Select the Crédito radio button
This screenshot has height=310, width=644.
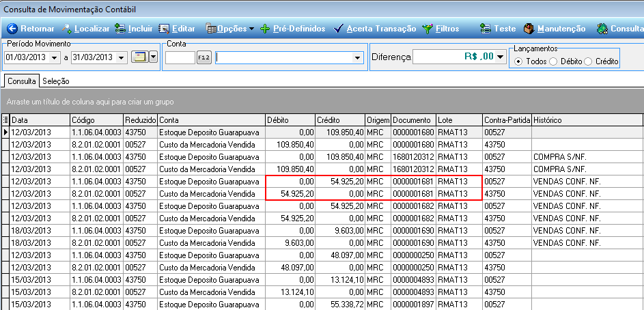[588, 61]
